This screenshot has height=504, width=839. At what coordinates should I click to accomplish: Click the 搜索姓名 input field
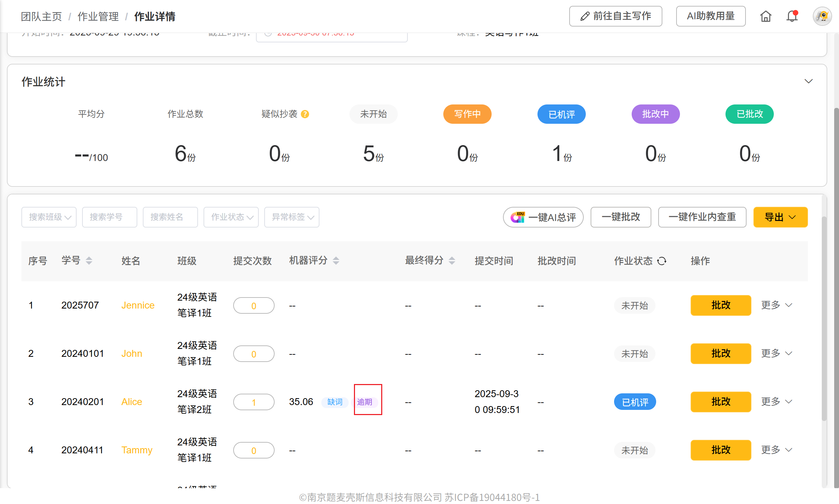[x=170, y=217]
